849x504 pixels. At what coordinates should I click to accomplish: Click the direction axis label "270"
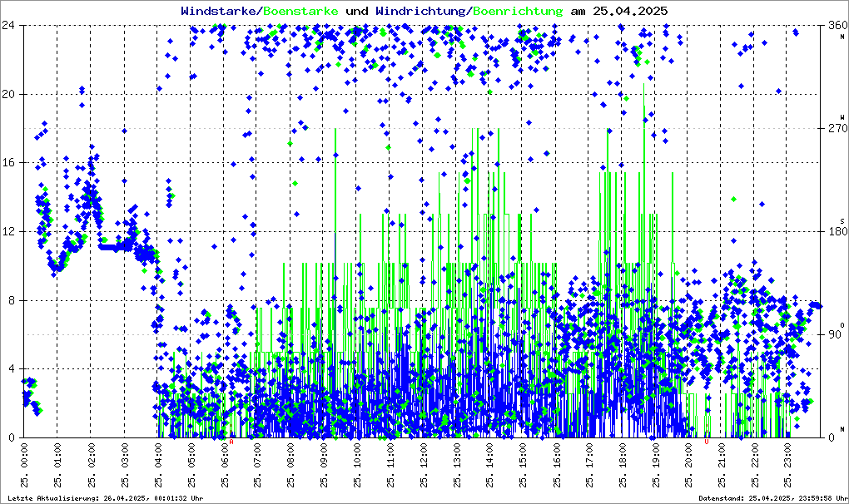pos(838,128)
